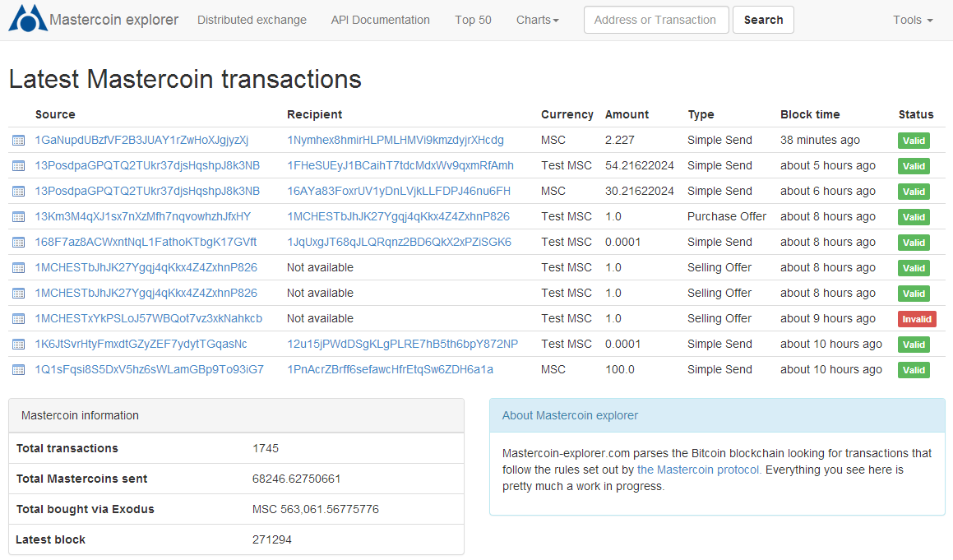953x560 pixels.
Task: Click the Total transactions value 1745
Action: [266, 449]
